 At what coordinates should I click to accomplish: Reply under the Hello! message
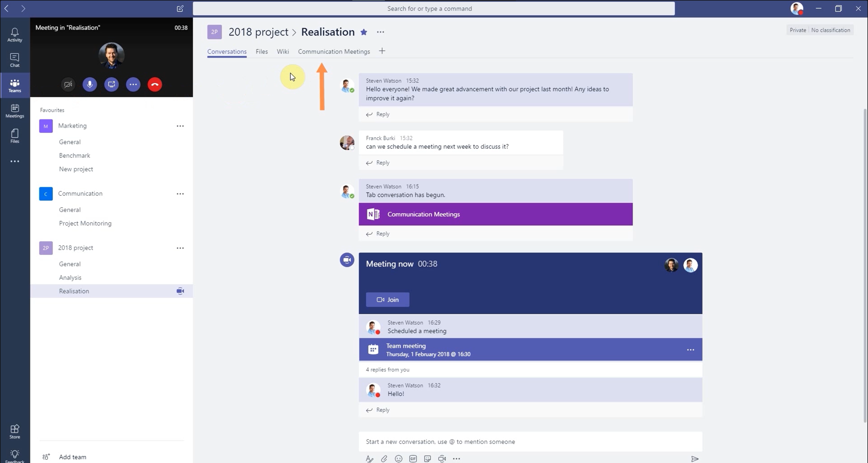pos(378,410)
